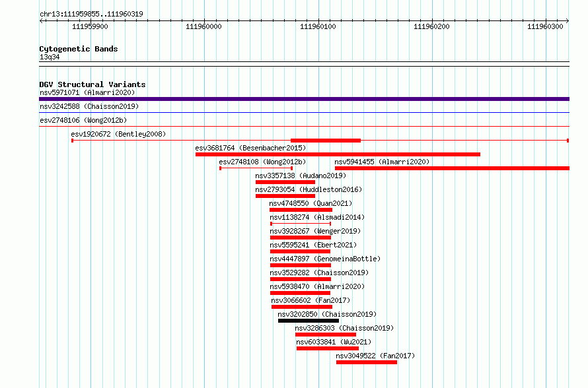Click nsv6033841 (Wu2021) label
588x388 pixels.
click(x=334, y=342)
